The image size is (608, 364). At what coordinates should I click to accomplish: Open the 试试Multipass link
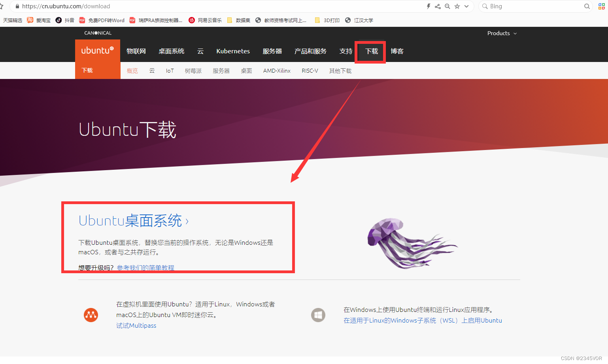[136, 325]
